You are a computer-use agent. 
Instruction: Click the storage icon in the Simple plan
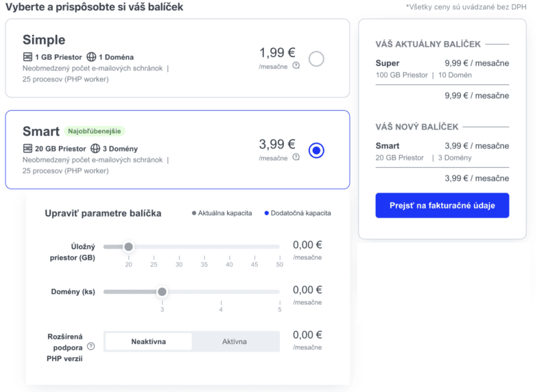pos(27,56)
